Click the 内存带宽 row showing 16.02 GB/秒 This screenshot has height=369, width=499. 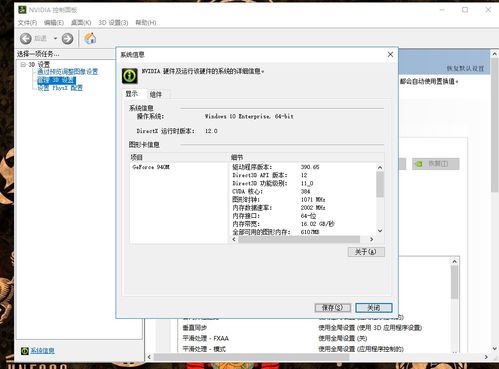(x=303, y=224)
